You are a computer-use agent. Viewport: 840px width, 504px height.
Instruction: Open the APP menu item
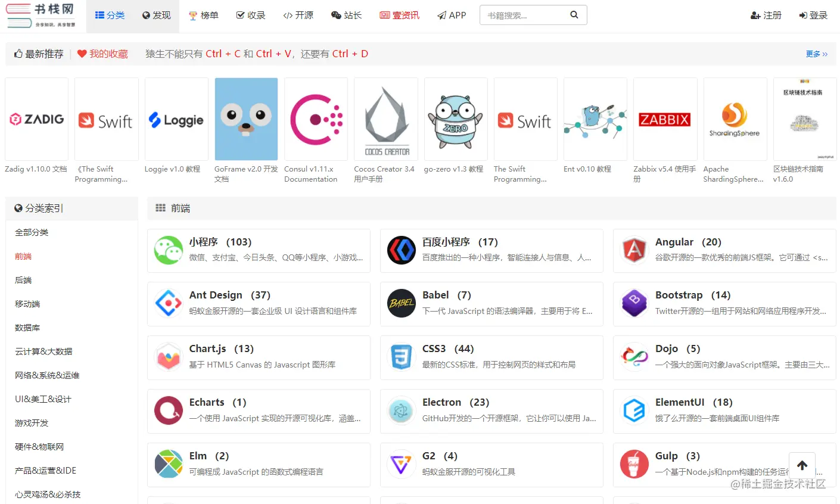[x=452, y=15]
